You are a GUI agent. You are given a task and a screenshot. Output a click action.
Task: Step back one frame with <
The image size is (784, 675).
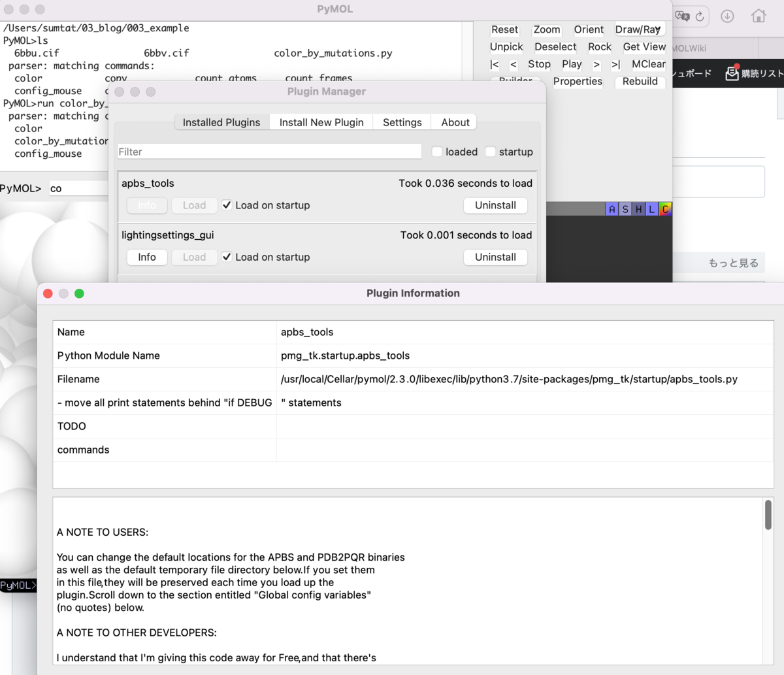coord(514,64)
